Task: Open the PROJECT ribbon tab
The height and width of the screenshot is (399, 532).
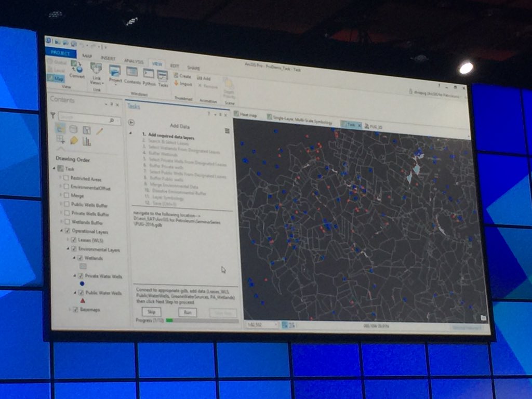Action: [x=60, y=53]
